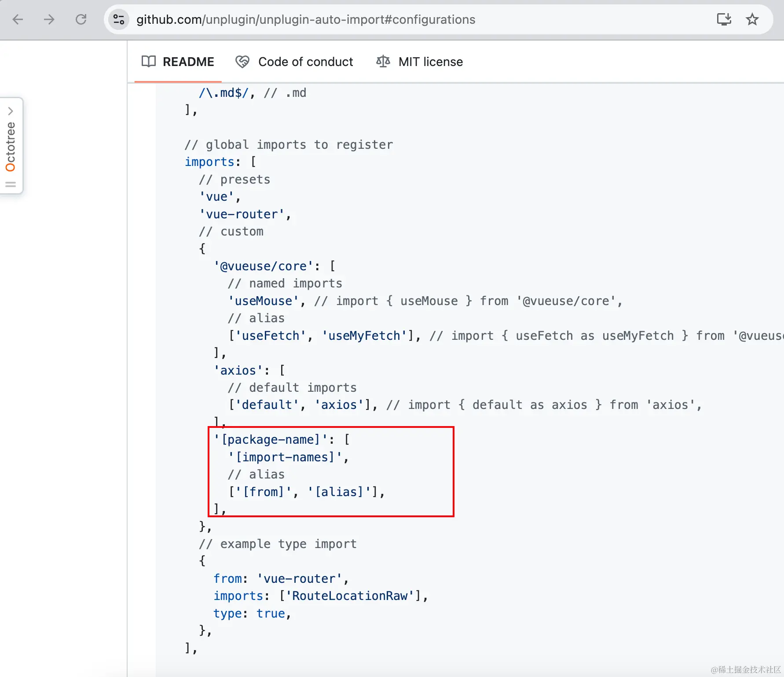This screenshot has width=784, height=677.
Task: Open site information icon in address bar
Action: coord(119,19)
